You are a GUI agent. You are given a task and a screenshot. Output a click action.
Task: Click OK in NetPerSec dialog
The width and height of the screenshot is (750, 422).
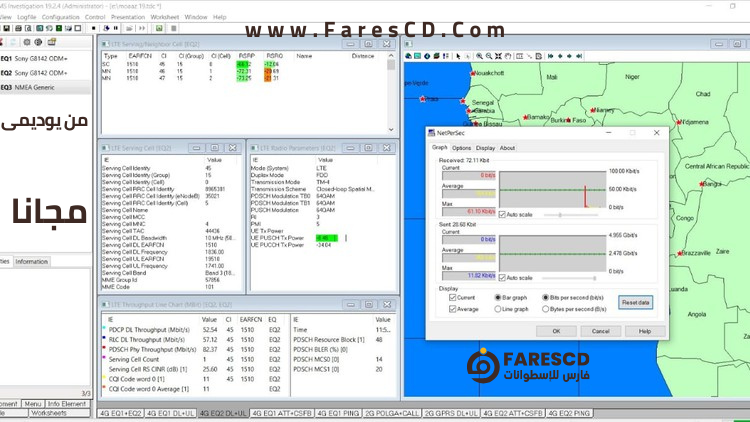pyautogui.click(x=556, y=331)
